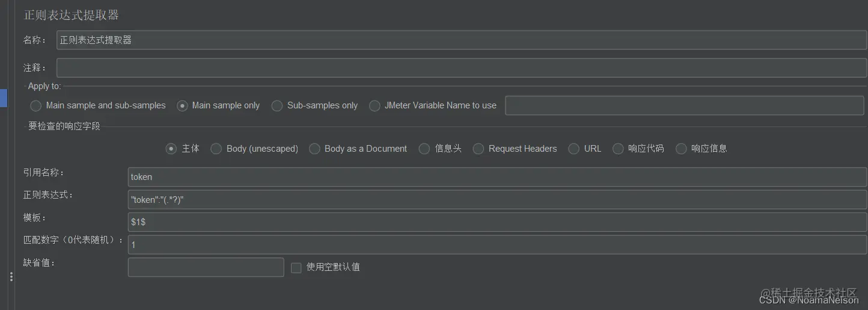Click the 匹配数字 field containing 1
868x310 pixels.
tap(497, 244)
